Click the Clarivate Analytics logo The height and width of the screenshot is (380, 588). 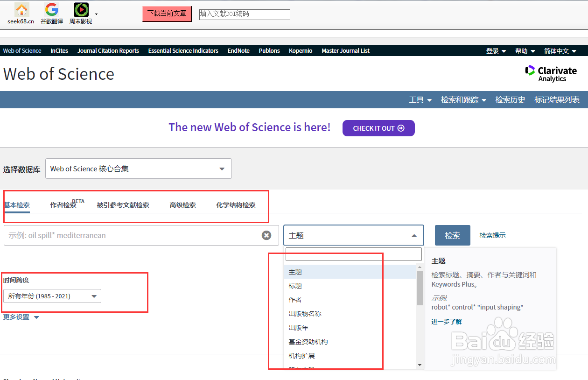tap(551, 73)
